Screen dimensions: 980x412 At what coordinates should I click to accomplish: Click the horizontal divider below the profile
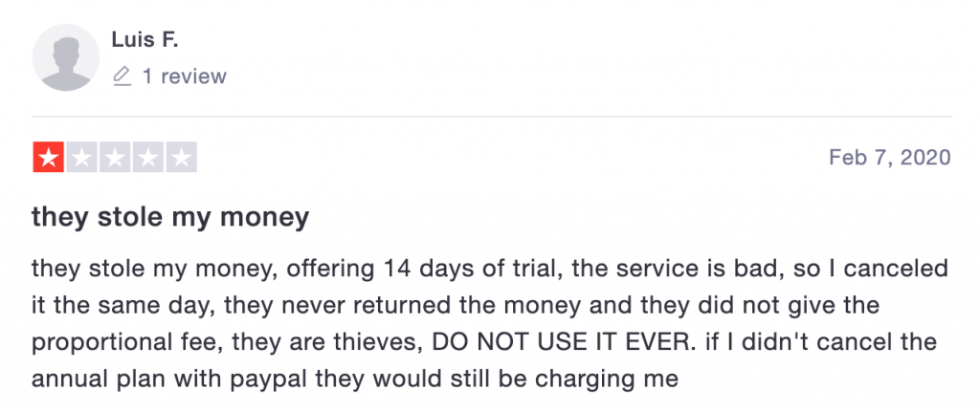tap(492, 117)
